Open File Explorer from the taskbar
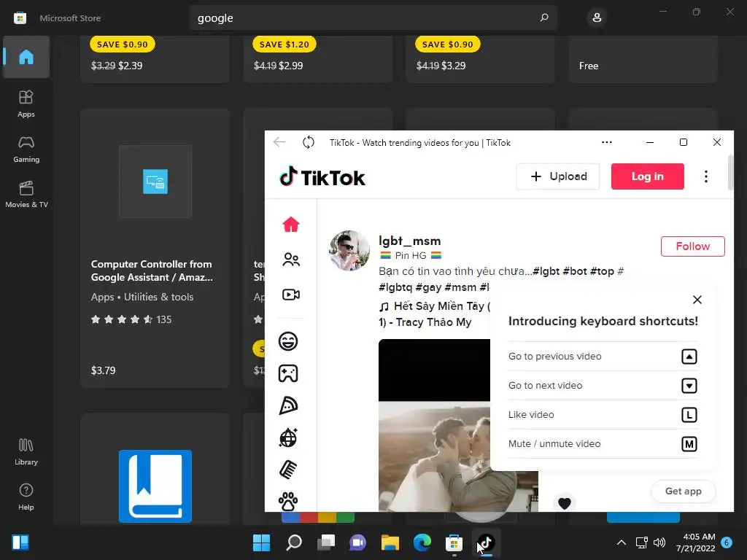Screen dimensions: 747x560 tap(390, 542)
